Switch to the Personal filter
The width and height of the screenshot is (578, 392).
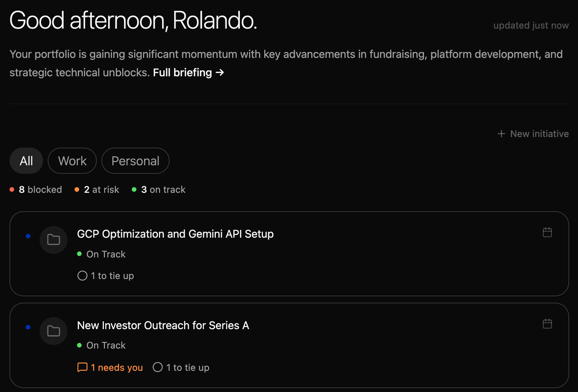click(x=135, y=161)
